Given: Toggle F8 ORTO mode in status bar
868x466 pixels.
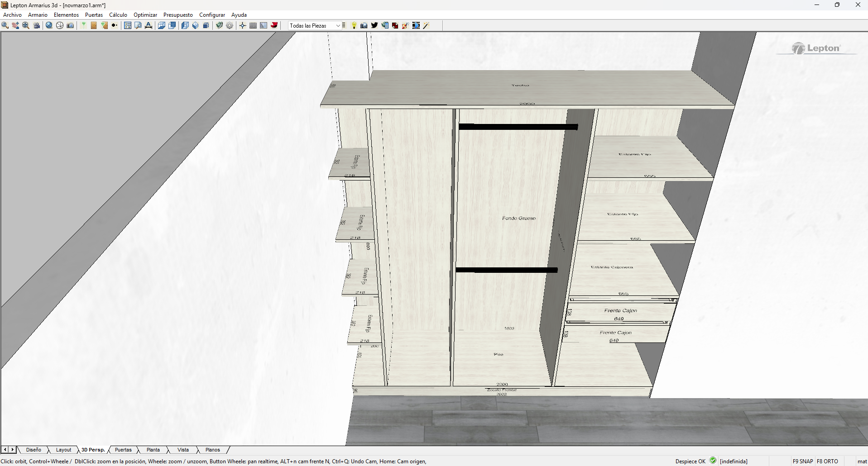Looking at the screenshot, I should click(827, 461).
